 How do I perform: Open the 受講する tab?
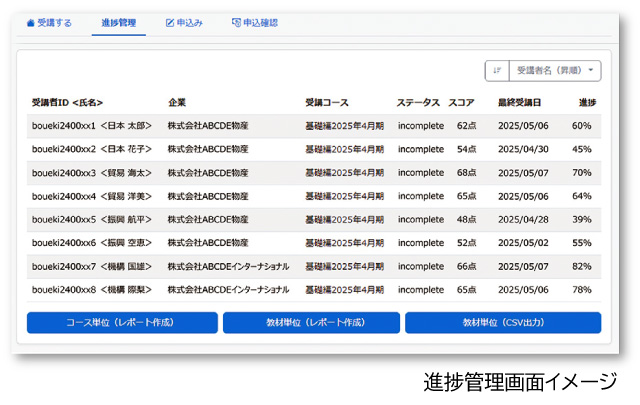49,23
